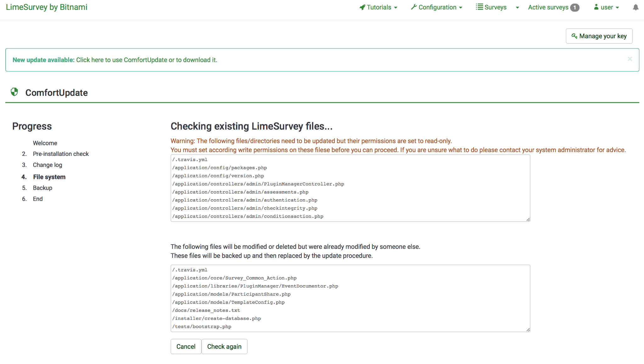Click the notification bell icon

pyautogui.click(x=636, y=8)
